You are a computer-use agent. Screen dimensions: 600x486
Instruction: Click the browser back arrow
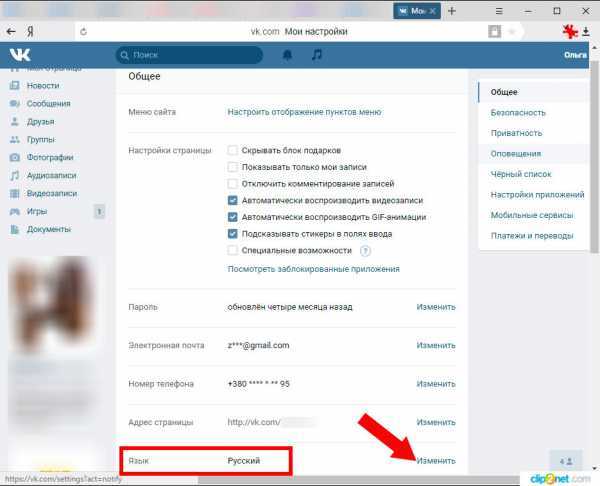[11, 31]
